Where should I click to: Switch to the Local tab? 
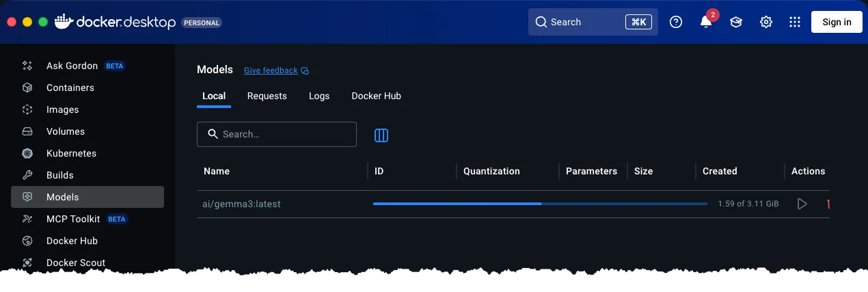pos(214,96)
